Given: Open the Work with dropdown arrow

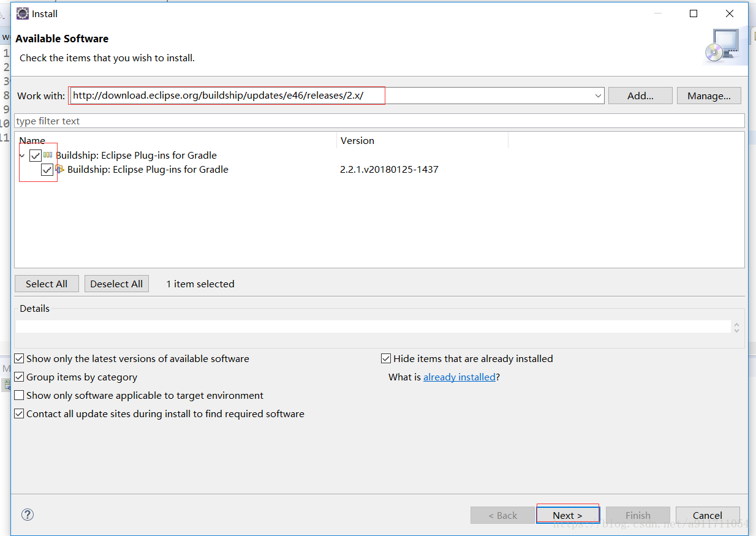Looking at the screenshot, I should (598, 96).
